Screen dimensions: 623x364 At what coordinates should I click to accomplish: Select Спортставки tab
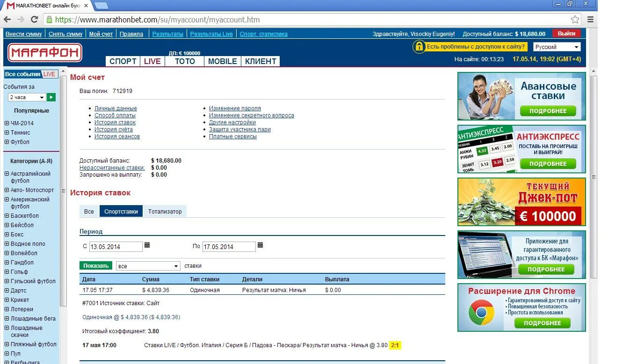pos(121,211)
